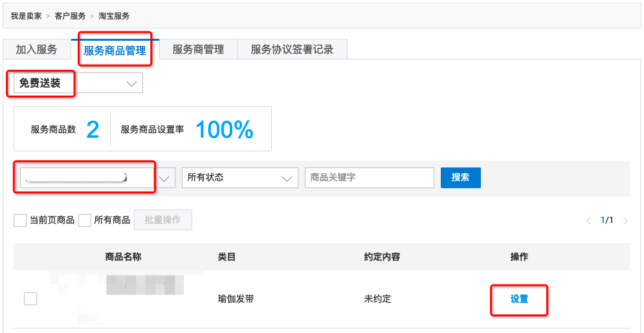Go to 我是卖家 breadcrumb
This screenshot has height=333, width=644.
pyautogui.click(x=26, y=16)
